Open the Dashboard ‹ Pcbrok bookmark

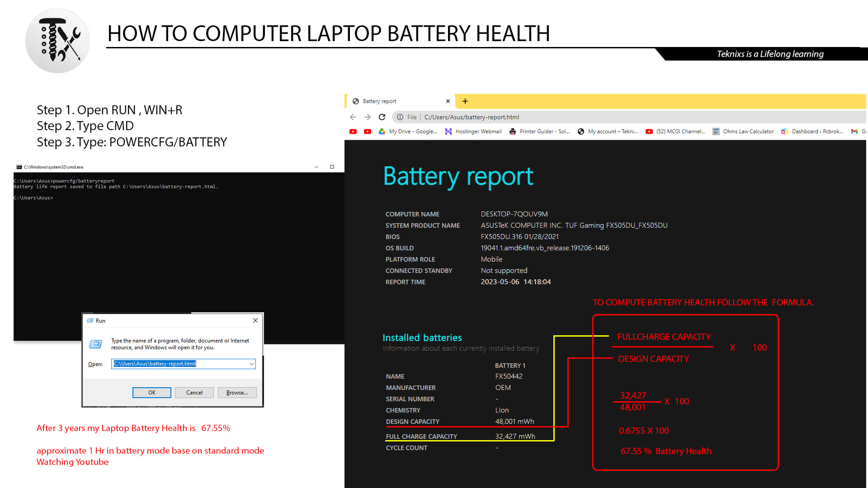(x=812, y=131)
